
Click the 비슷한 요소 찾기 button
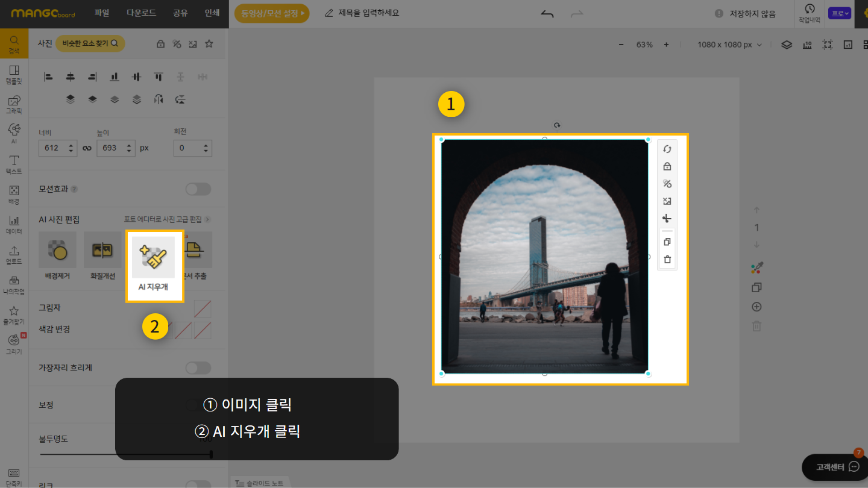(x=90, y=43)
